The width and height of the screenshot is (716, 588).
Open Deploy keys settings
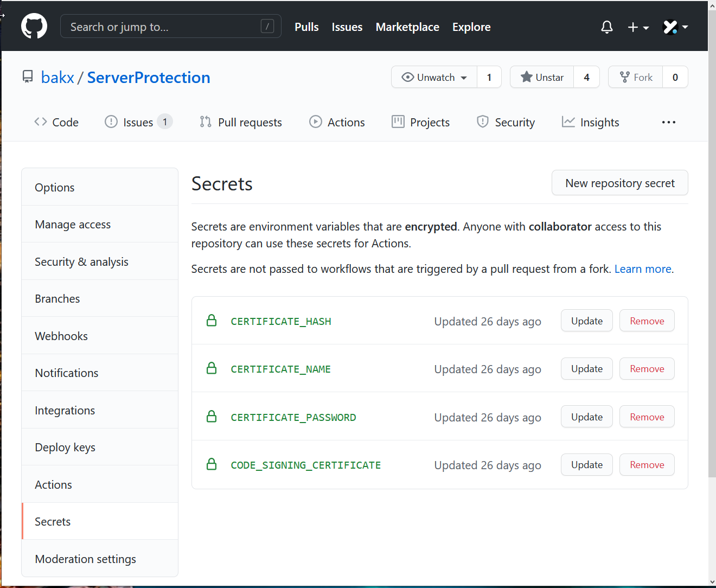(100, 447)
